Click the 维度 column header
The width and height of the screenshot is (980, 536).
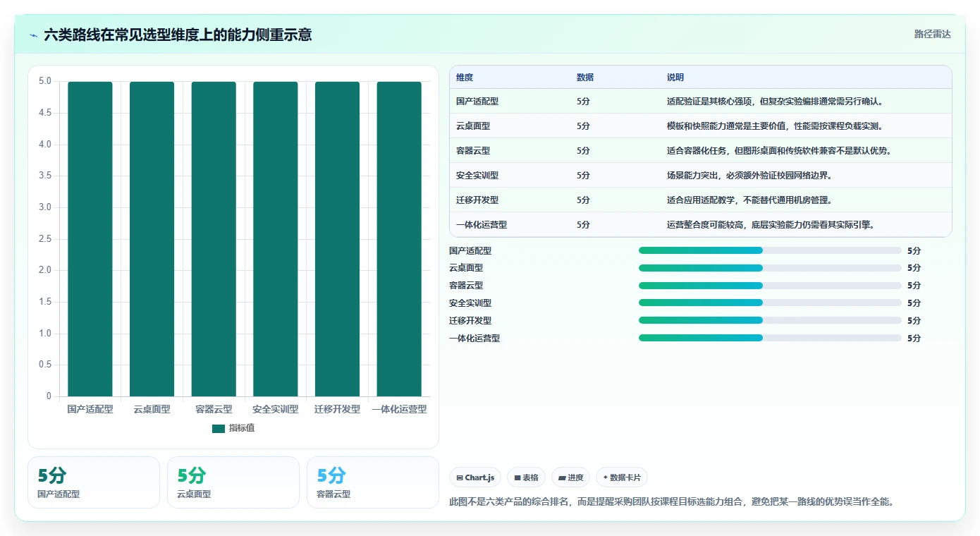465,78
